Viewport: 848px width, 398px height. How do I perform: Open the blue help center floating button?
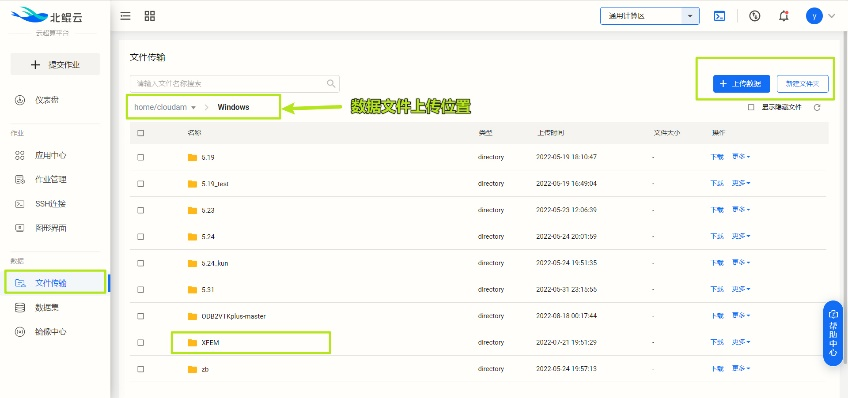click(833, 333)
